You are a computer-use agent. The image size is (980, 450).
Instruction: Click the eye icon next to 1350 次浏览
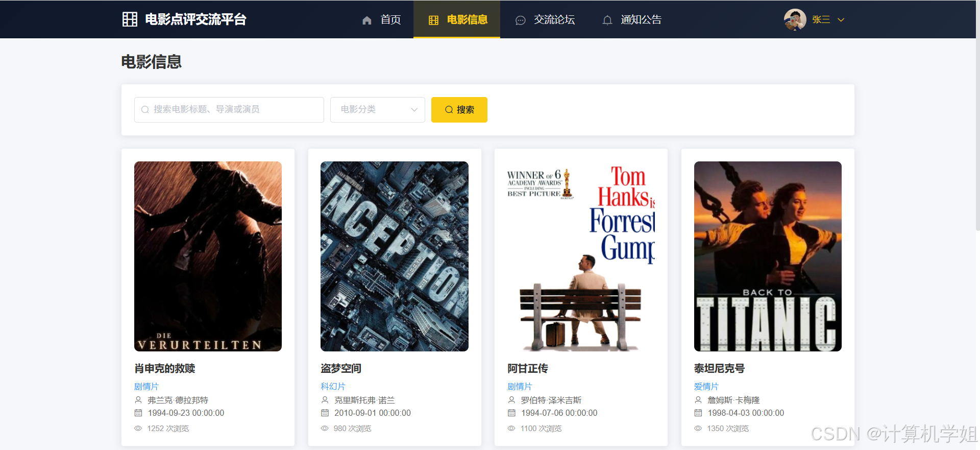point(698,429)
